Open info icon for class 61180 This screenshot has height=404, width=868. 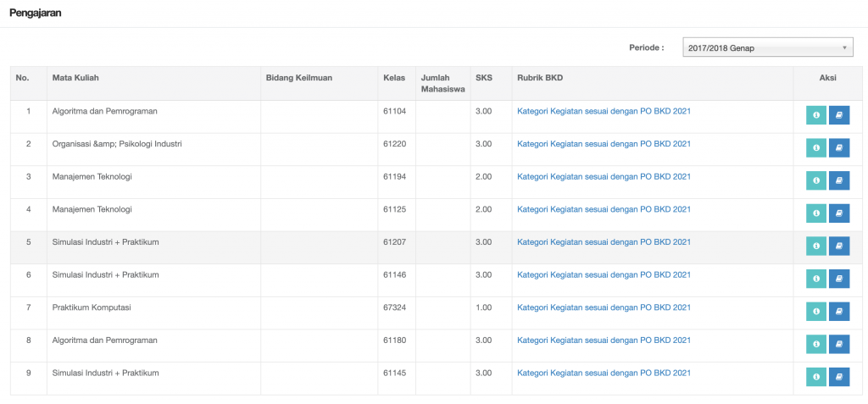(x=816, y=344)
